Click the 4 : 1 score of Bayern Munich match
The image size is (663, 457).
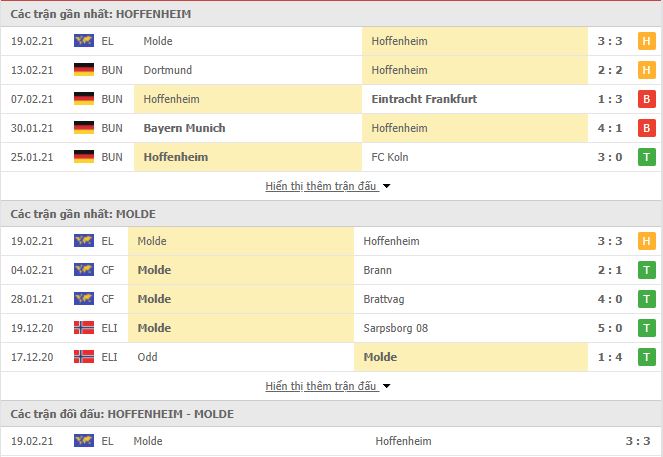pos(610,128)
